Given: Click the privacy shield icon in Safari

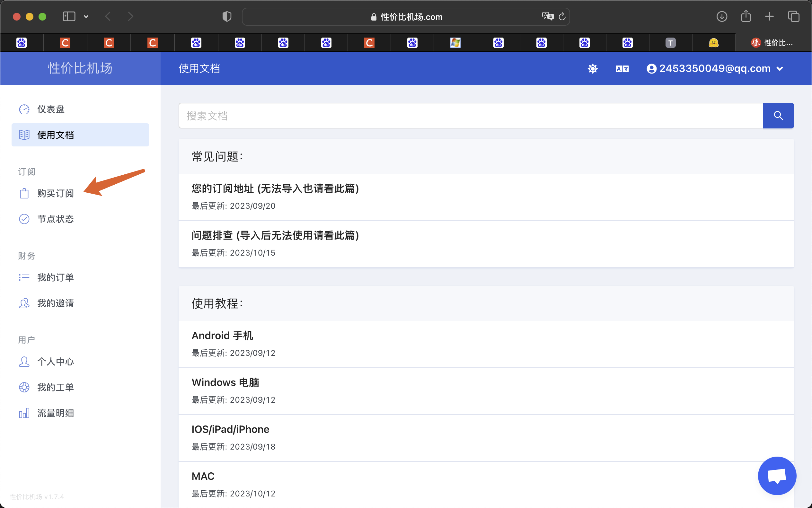Looking at the screenshot, I should pyautogui.click(x=227, y=16).
